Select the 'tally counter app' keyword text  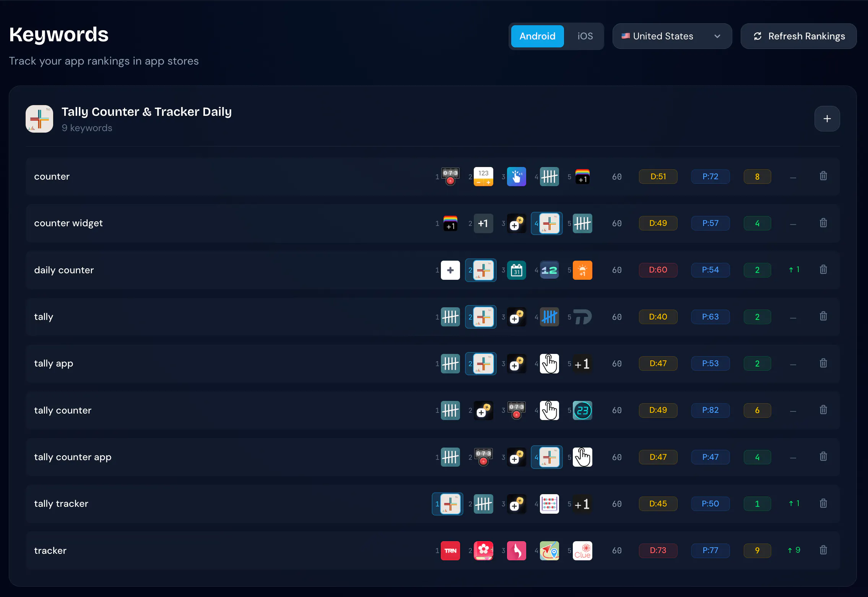coord(73,457)
